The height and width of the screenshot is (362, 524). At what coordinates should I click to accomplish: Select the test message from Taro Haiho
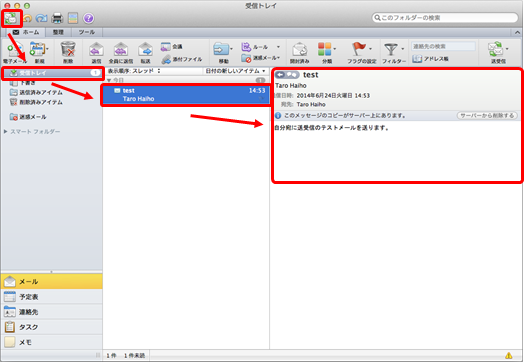coord(186,95)
